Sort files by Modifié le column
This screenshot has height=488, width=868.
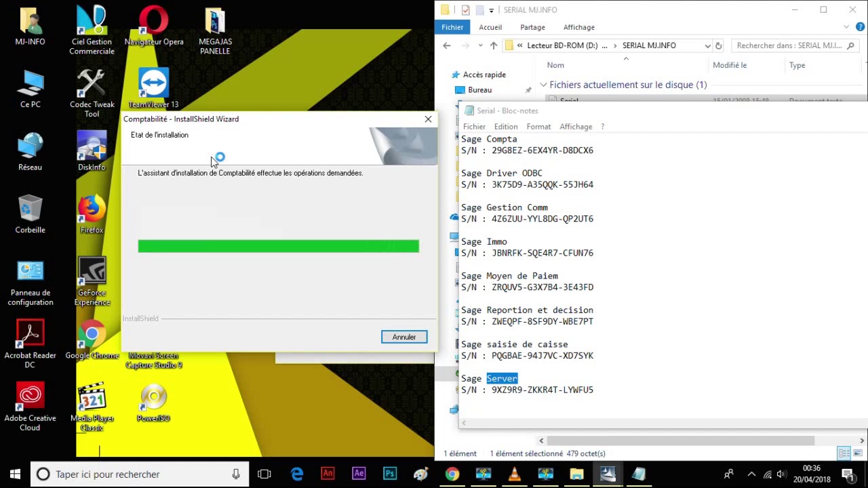pos(730,65)
